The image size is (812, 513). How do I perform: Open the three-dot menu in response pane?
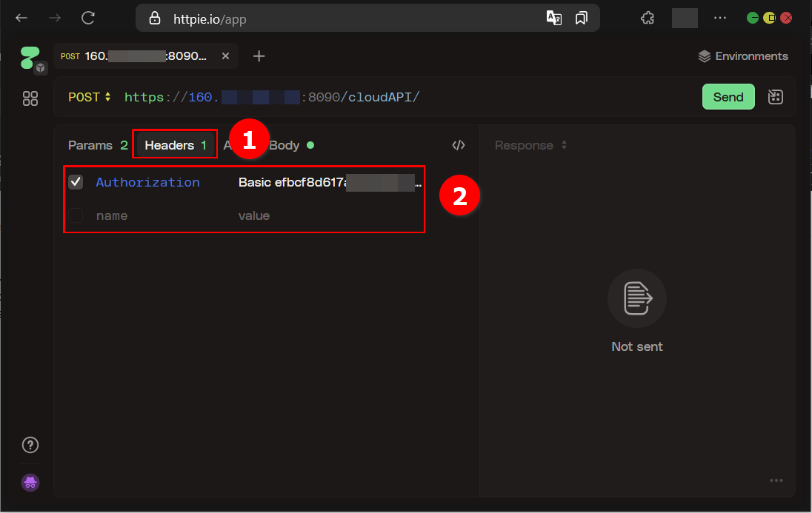776,480
